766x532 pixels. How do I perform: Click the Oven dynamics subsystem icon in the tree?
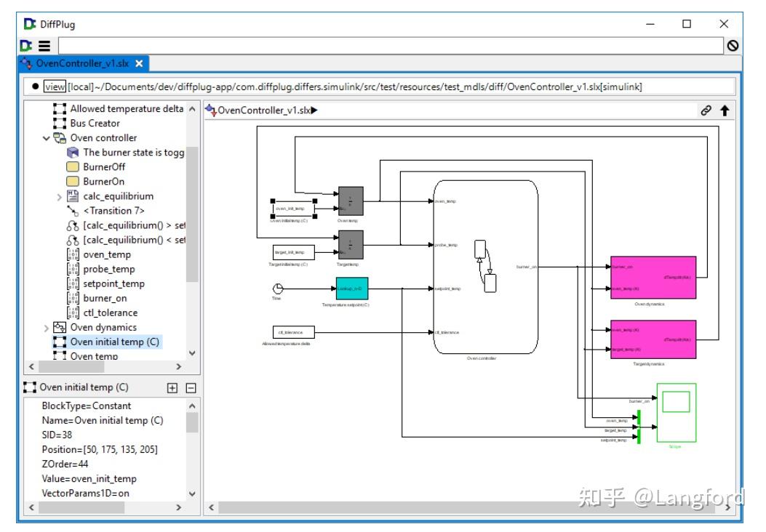tap(60, 328)
